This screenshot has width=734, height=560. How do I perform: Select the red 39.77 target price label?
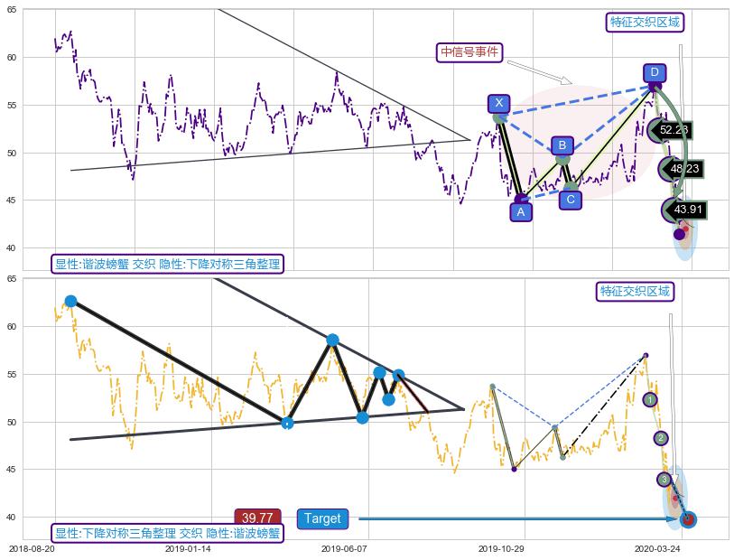pyautogui.click(x=257, y=518)
